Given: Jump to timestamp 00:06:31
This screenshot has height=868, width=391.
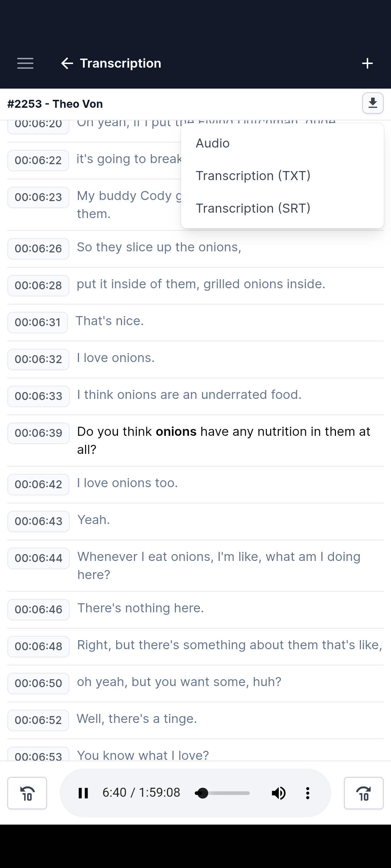Looking at the screenshot, I should [38, 322].
